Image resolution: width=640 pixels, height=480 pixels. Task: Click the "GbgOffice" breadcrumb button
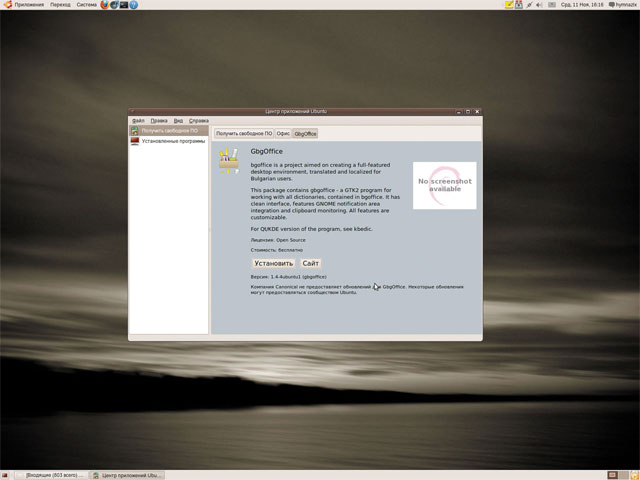pos(305,133)
